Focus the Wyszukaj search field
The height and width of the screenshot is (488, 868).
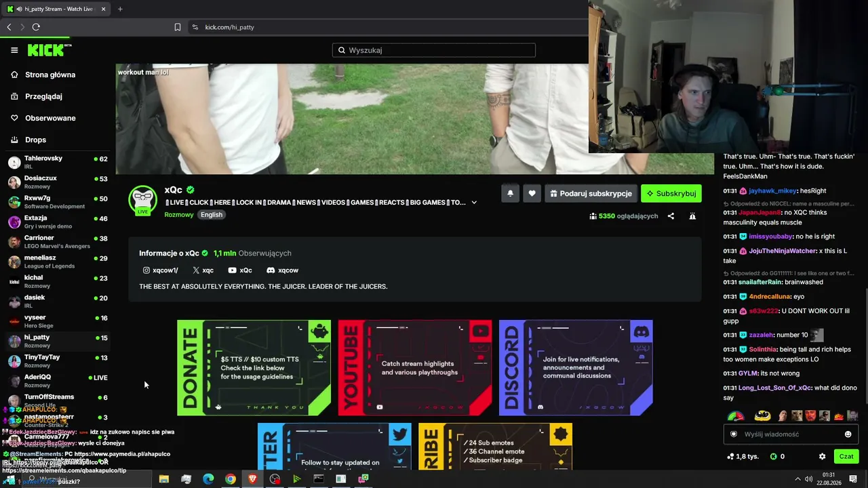434,50
